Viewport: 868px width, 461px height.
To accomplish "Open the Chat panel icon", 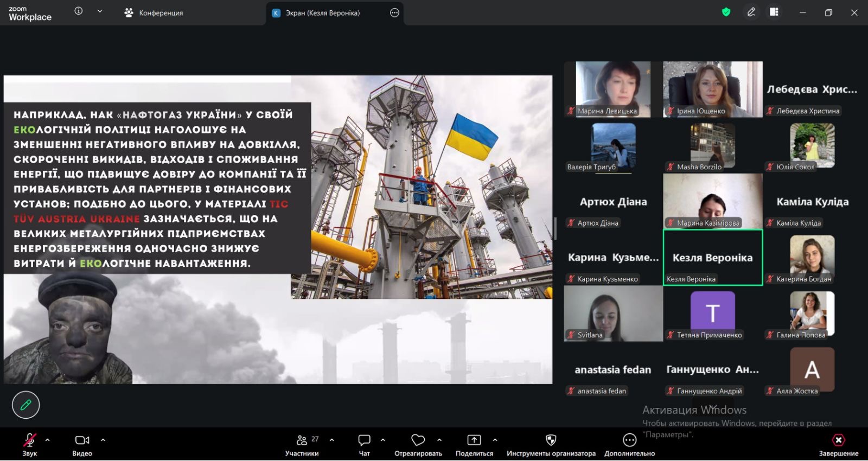I will click(364, 440).
